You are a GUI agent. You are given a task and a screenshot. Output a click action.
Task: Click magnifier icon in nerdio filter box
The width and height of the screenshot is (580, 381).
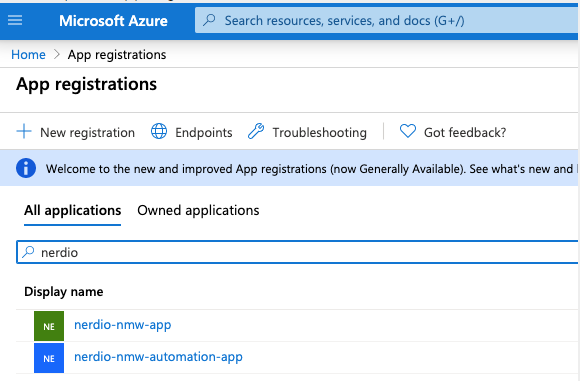coord(28,252)
